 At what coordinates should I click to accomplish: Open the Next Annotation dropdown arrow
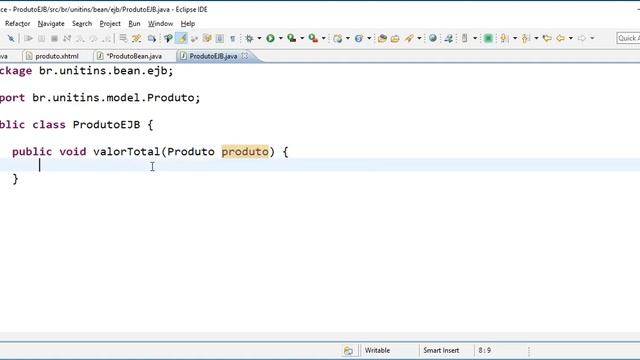coord(515,38)
